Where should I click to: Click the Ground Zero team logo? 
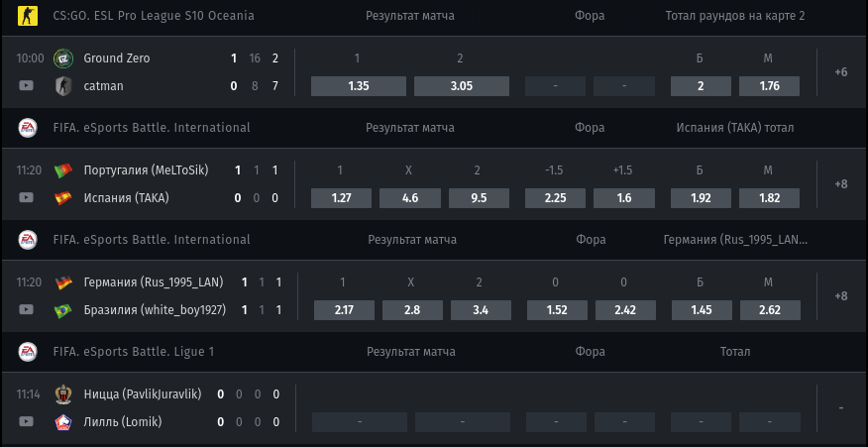(x=63, y=58)
